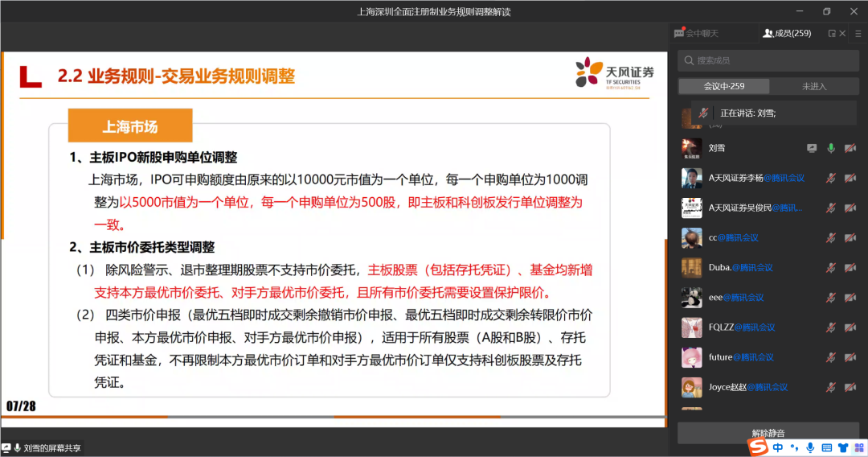
Task: Click the Sogou voice input microphone
Action: (x=810, y=447)
